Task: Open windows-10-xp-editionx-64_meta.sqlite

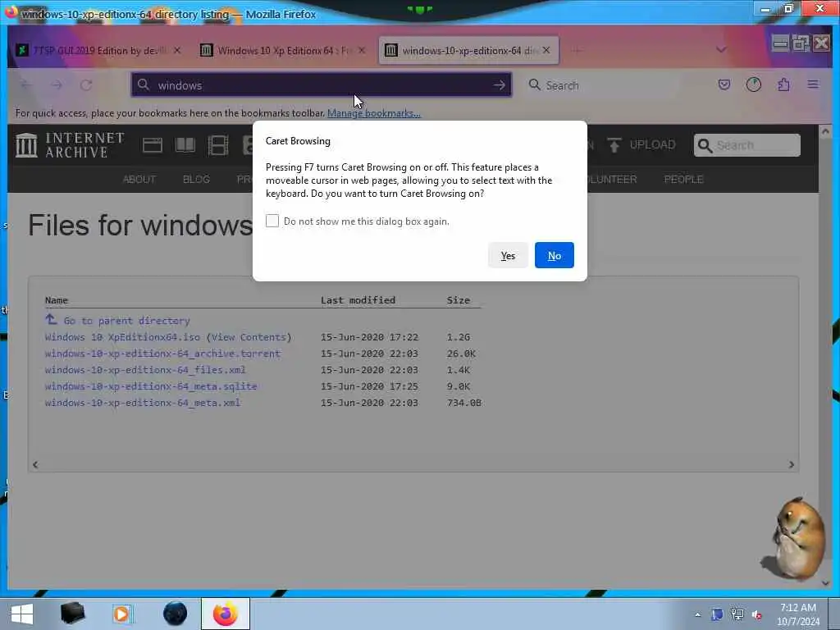Action: tap(151, 386)
